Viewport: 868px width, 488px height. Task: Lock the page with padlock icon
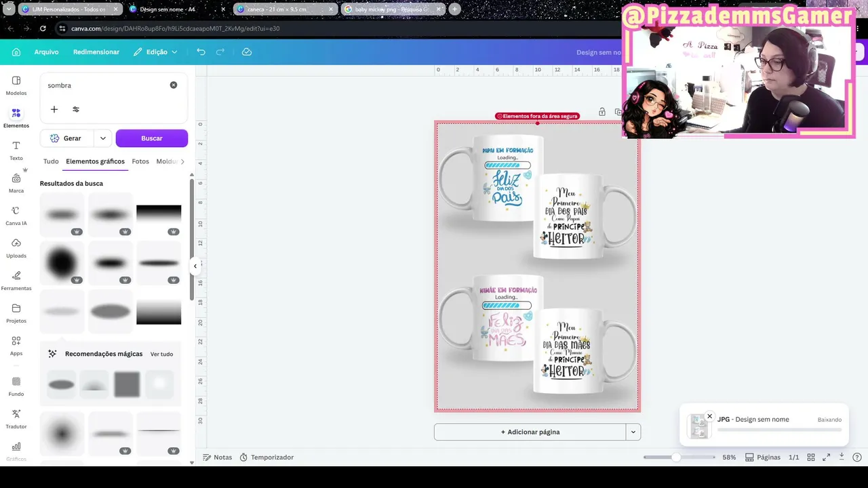(601, 112)
